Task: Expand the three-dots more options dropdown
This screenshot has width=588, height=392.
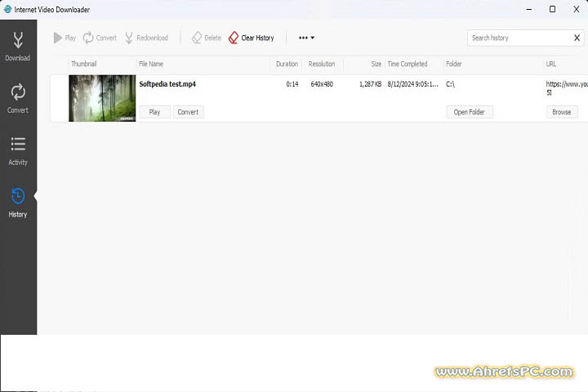Action: coord(306,38)
